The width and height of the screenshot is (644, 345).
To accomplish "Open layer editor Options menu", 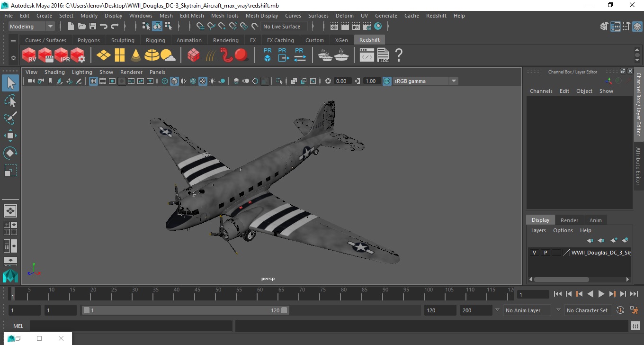I will click(x=563, y=230).
